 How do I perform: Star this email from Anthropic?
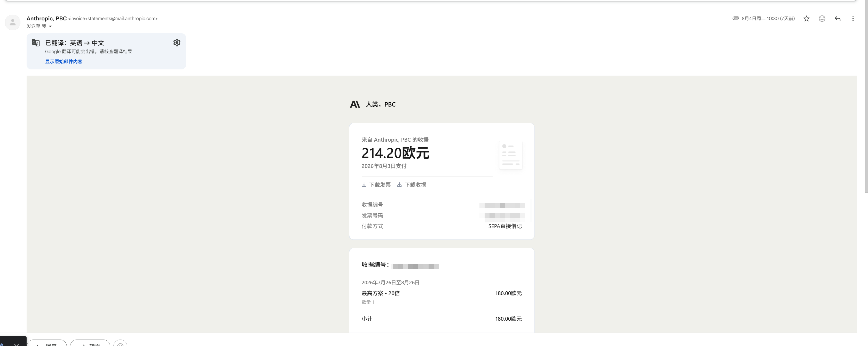pos(806,19)
